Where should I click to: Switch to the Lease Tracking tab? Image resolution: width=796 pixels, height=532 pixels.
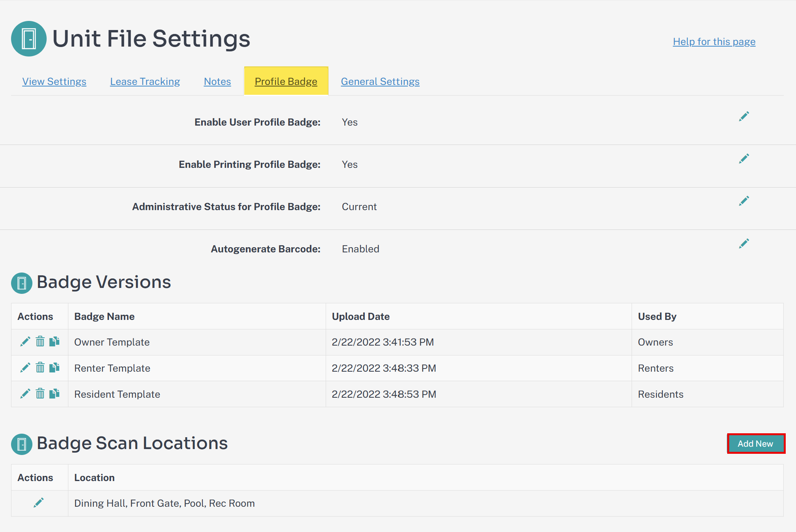(145, 81)
